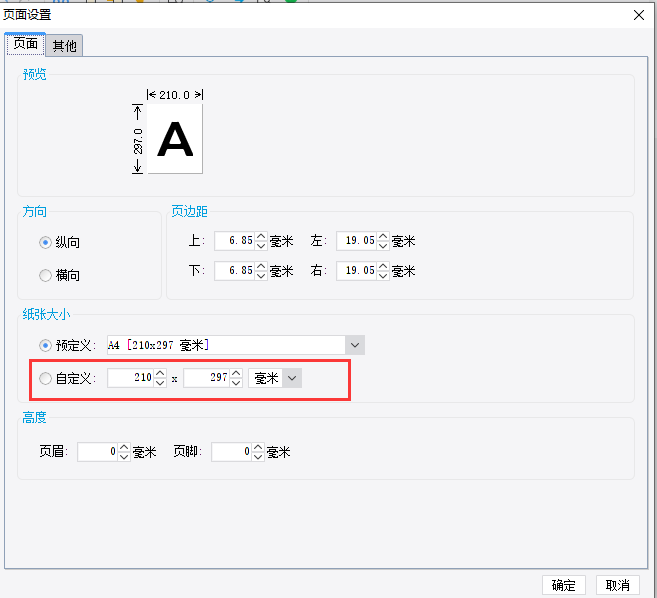Click the custom height field showing 297
This screenshot has width=657, height=598.
click(207, 378)
